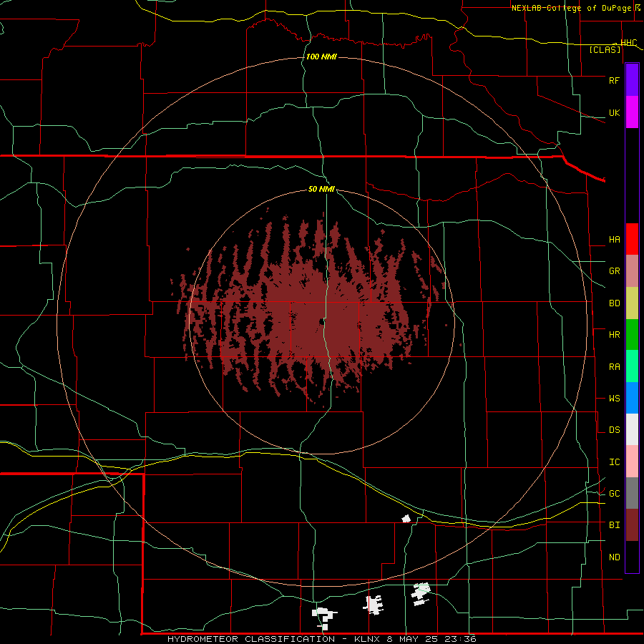Click the BI legend label
Image resolution: width=644 pixels, height=644 pixels.
(x=614, y=525)
